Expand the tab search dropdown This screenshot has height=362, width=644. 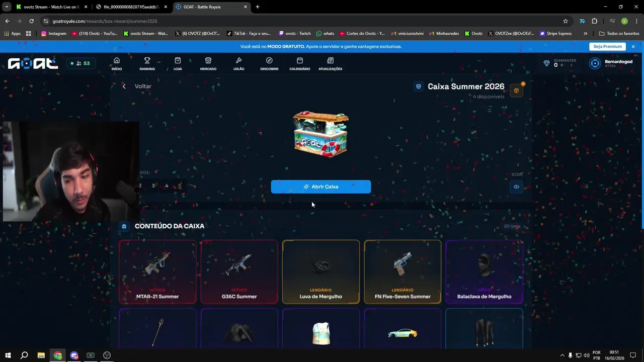[7, 7]
